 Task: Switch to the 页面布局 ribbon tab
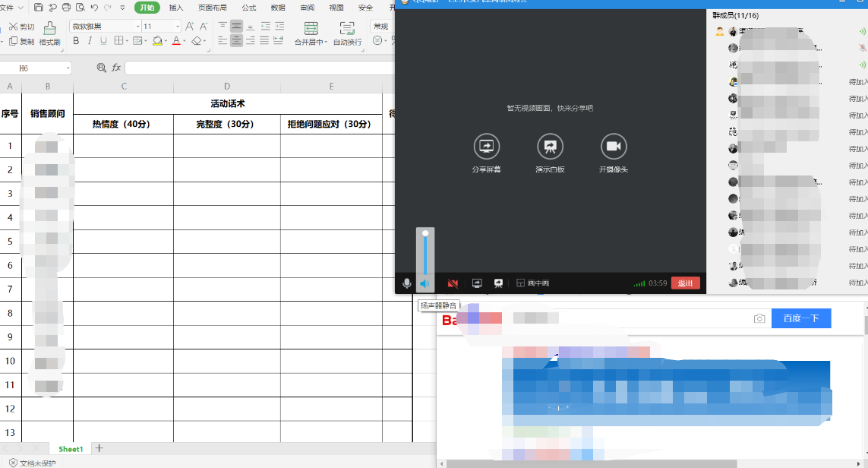click(213, 8)
